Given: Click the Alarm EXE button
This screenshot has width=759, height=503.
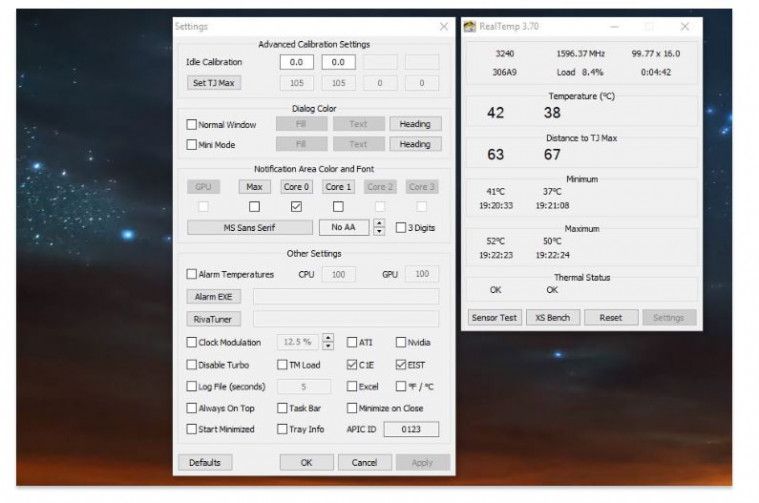Looking at the screenshot, I should pos(213,297).
